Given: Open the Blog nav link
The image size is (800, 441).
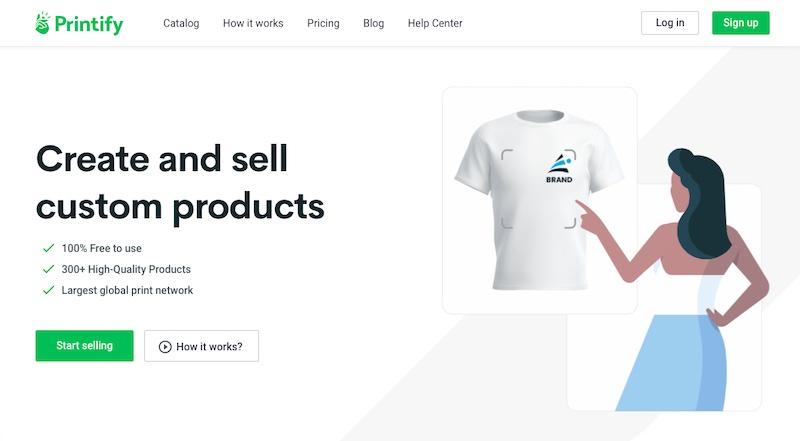Looking at the screenshot, I should (373, 23).
